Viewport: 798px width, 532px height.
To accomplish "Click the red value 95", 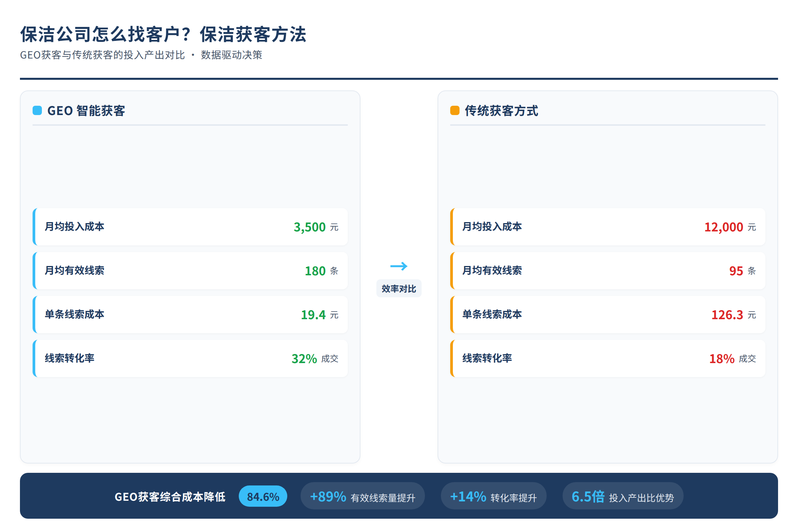I will point(736,271).
